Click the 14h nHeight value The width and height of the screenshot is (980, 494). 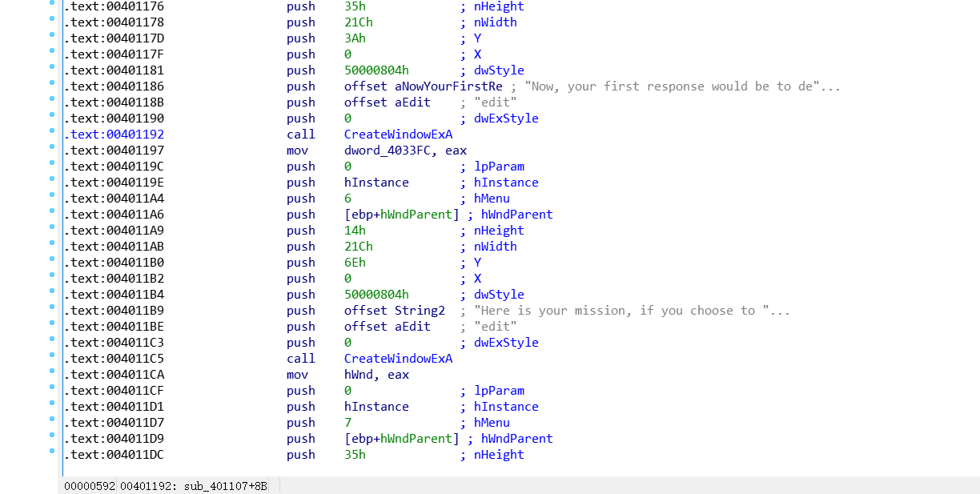click(355, 231)
